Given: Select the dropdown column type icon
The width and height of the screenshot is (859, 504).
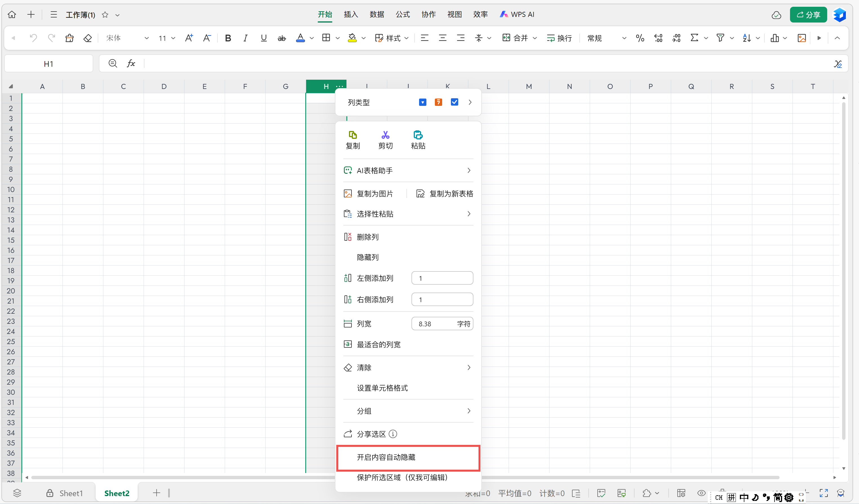Looking at the screenshot, I should point(422,102).
